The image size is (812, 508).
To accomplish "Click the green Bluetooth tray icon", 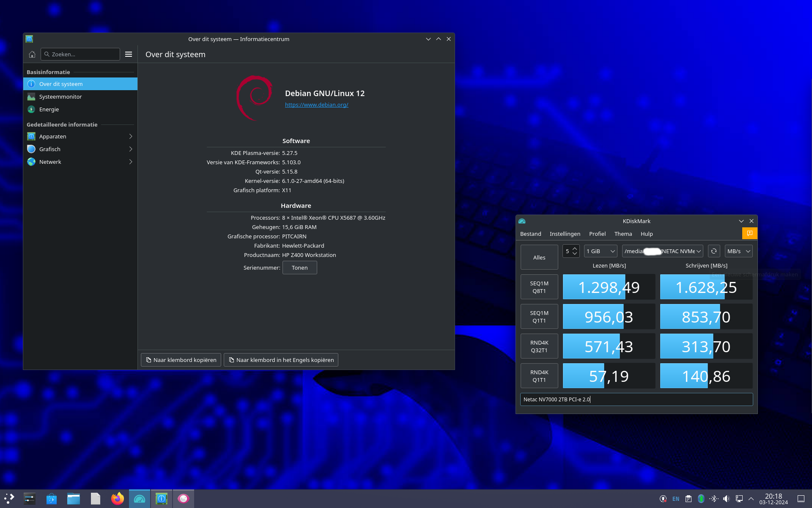I will point(701,499).
